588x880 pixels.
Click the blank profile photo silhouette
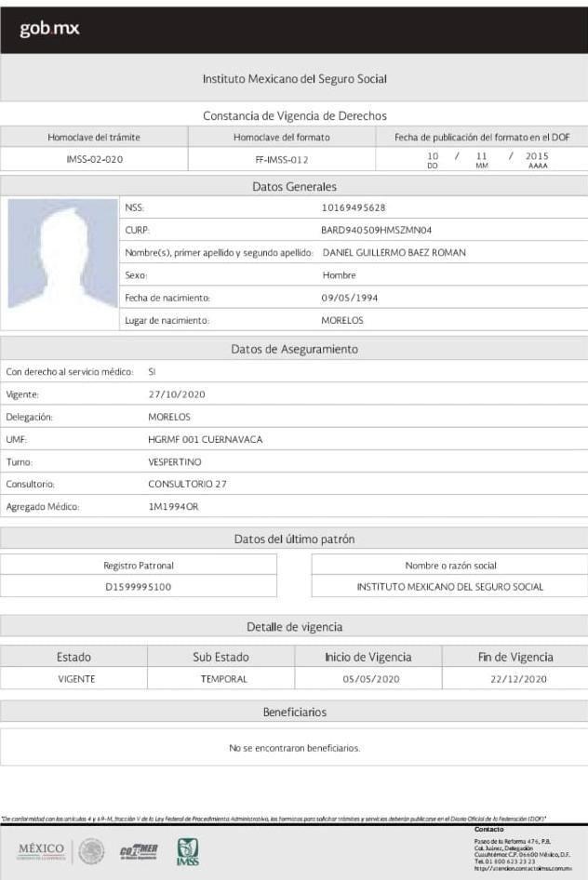tap(62, 254)
